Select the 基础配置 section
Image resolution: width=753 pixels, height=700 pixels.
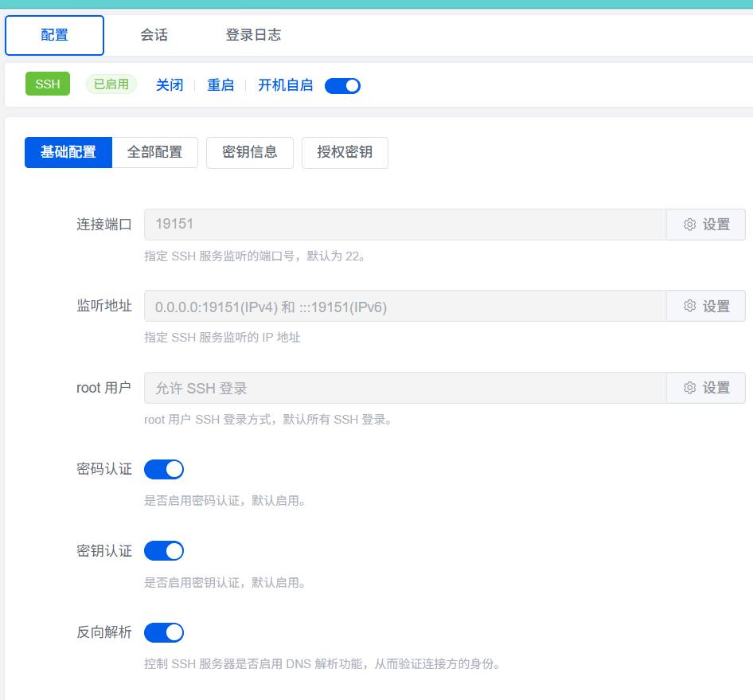click(68, 152)
